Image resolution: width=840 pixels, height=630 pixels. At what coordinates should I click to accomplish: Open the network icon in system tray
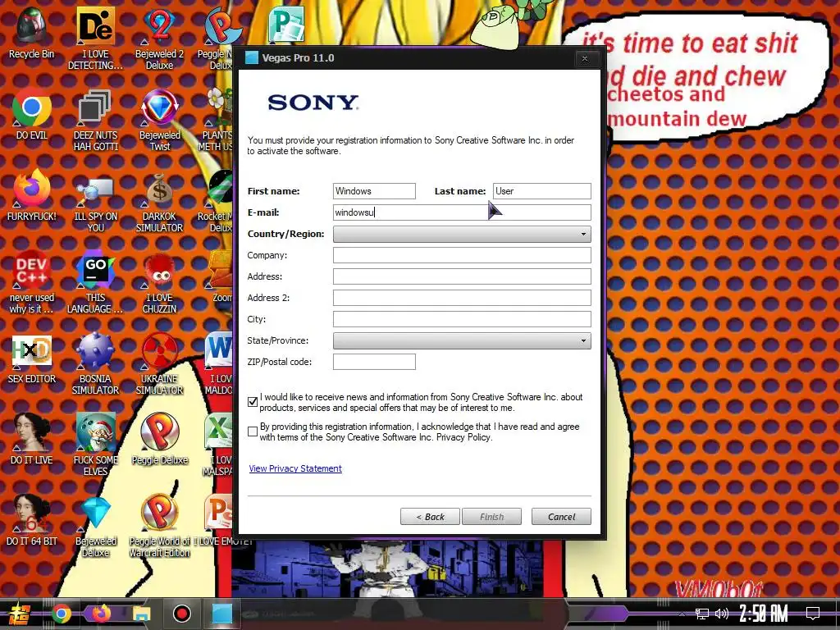tap(702, 614)
